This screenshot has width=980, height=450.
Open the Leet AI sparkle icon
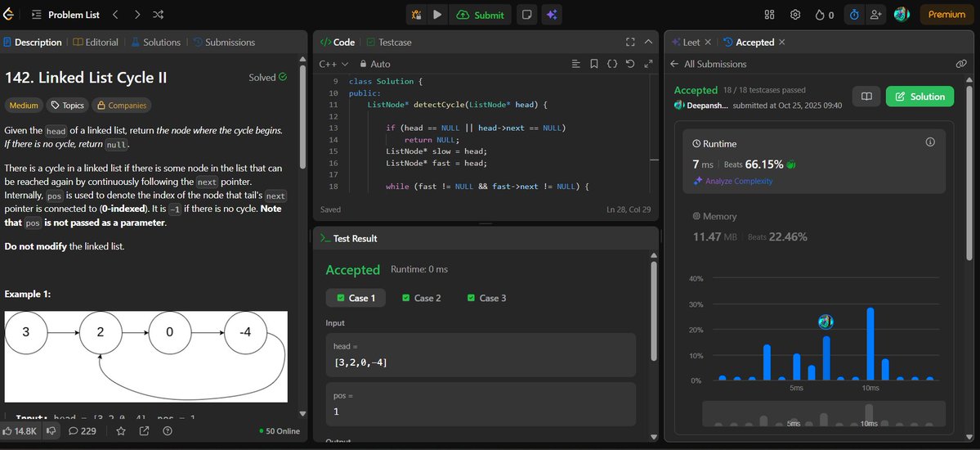tap(551, 15)
